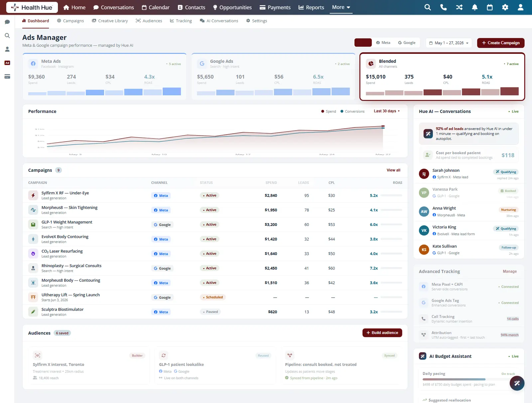
Task: Click View all campaigns link
Action: (393, 170)
